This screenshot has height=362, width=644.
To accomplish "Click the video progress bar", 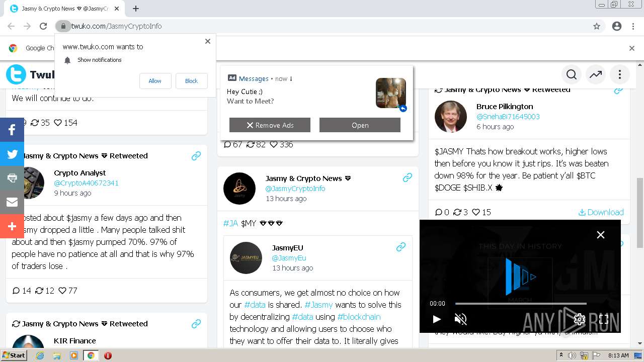I will tap(521, 303).
